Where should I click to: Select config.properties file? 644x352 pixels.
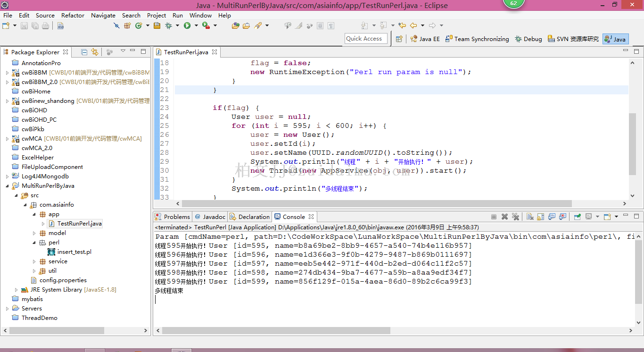pyautogui.click(x=58, y=280)
